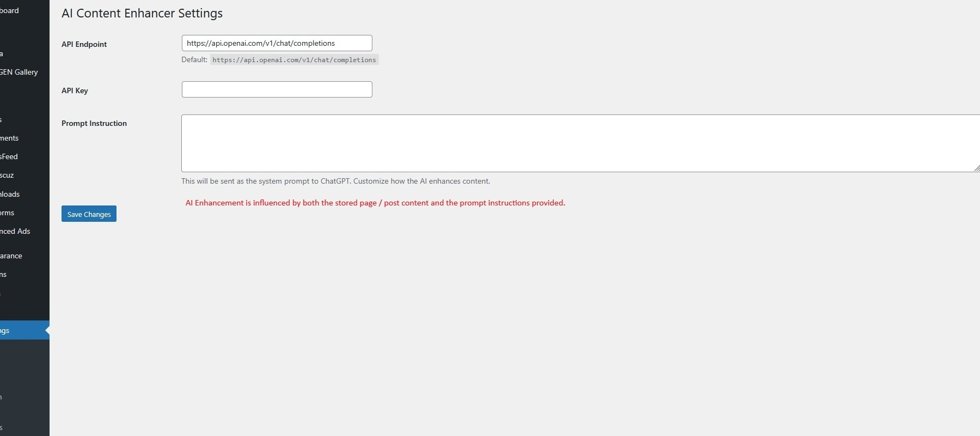Go to NextGEN Gallery in the sidebar
The width and height of the screenshot is (980, 436).
(x=20, y=72)
